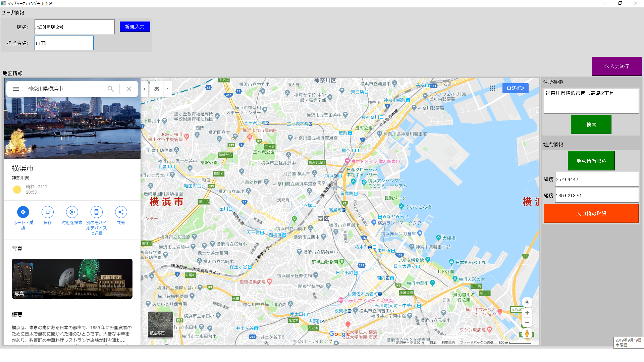Click the 新規入力 button
Image resolution: width=644 pixels, height=362 pixels.
click(135, 27)
